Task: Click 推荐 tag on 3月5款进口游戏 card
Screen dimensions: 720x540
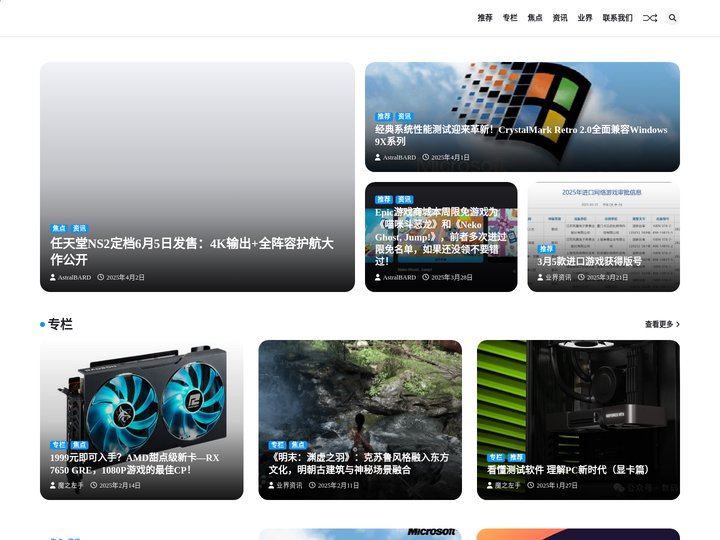Action: [546, 249]
